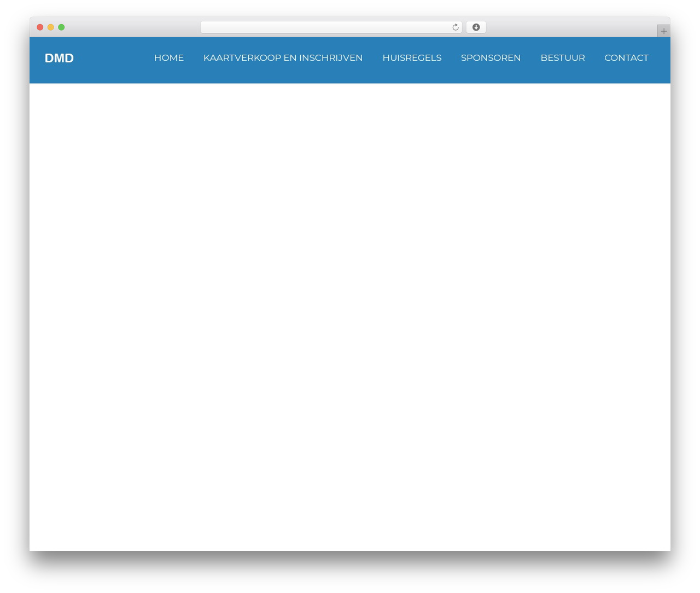Maximize the window with the green button
Viewport: 700px width, 593px height.
[61, 27]
